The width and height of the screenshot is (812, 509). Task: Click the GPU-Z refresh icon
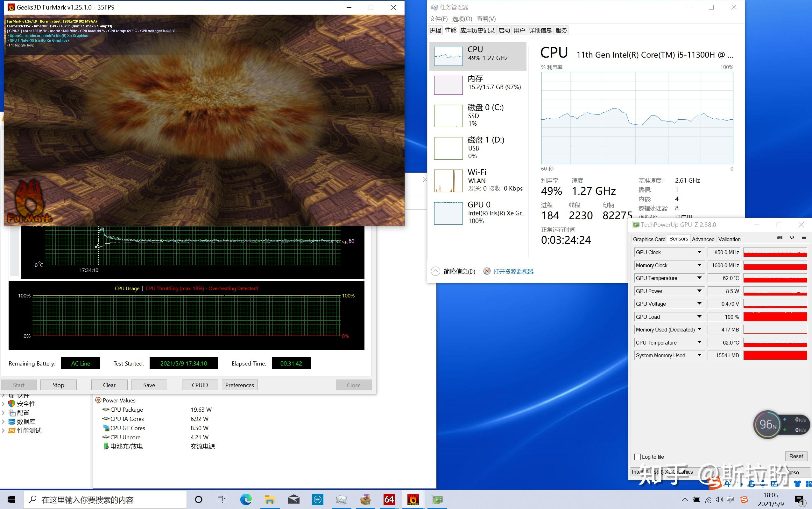[792, 238]
